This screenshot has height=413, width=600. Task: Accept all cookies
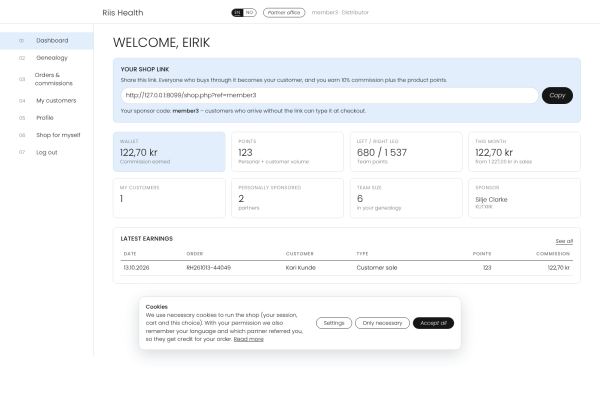(434, 323)
